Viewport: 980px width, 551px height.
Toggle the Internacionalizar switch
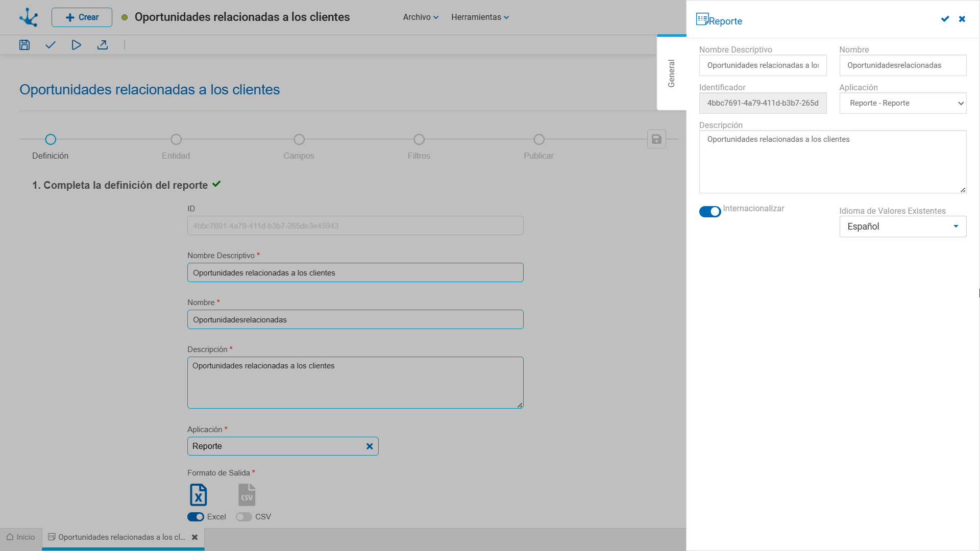point(710,211)
